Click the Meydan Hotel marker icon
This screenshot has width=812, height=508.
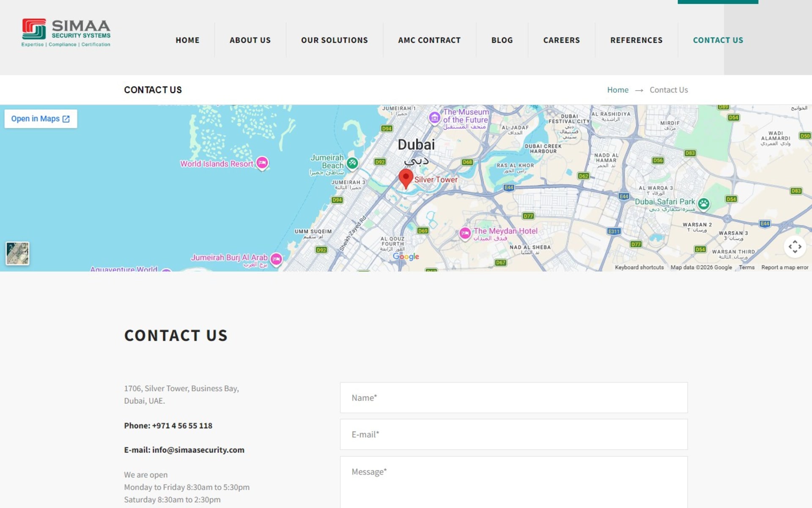[x=465, y=233]
